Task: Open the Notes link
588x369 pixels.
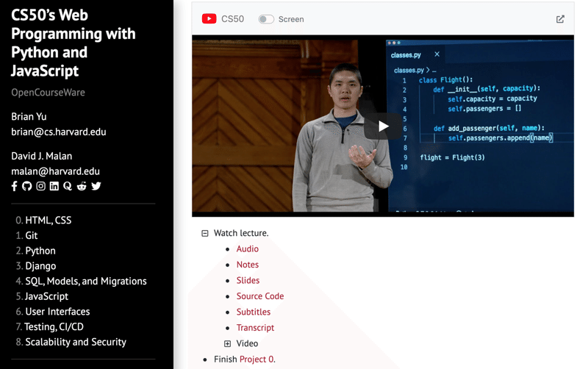Action: pyautogui.click(x=248, y=265)
